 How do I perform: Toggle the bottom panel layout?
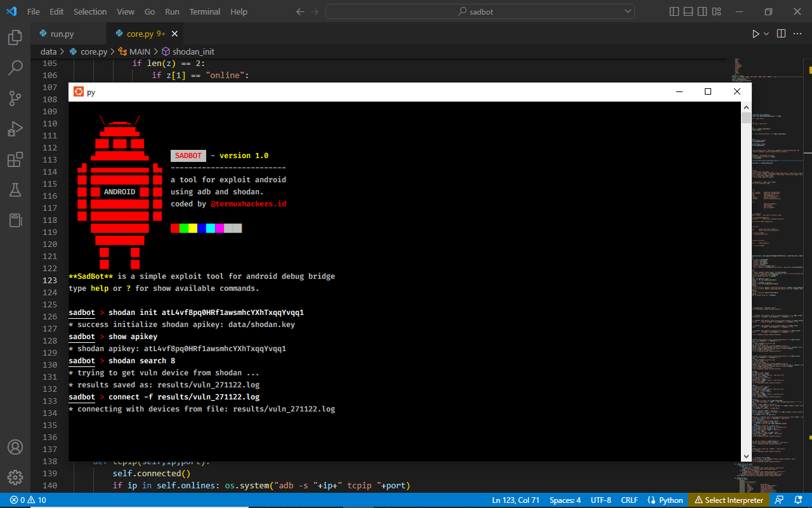(x=688, y=11)
